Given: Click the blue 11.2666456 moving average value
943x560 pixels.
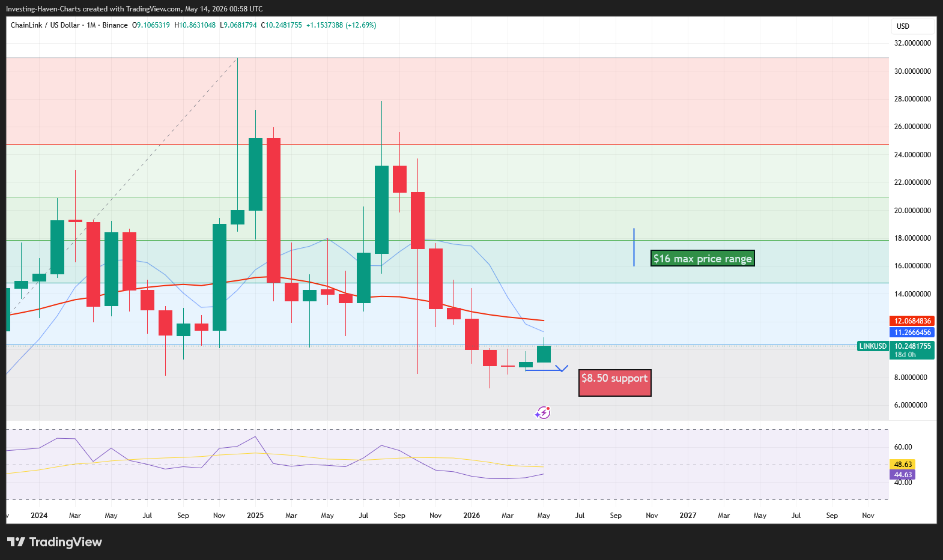Looking at the screenshot, I should 912,333.
